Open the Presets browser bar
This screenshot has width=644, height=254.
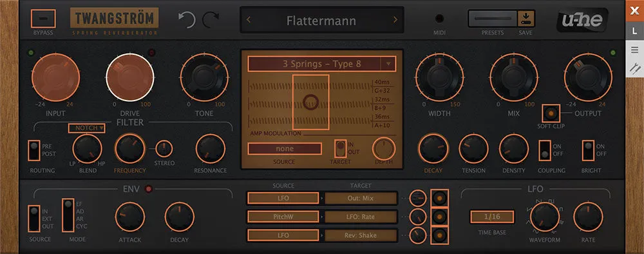coord(493,19)
